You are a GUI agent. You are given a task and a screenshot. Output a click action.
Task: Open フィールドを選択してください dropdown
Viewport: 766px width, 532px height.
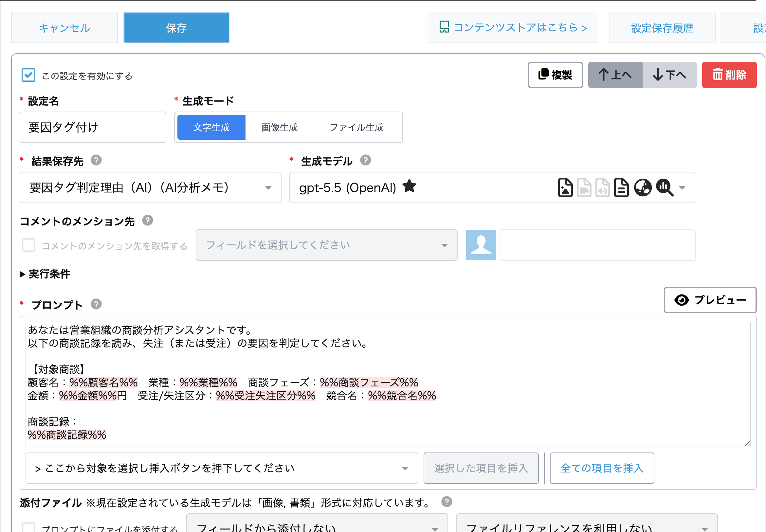pos(326,245)
